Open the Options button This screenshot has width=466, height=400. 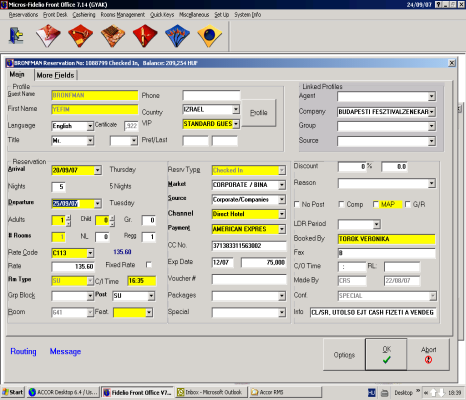344,355
